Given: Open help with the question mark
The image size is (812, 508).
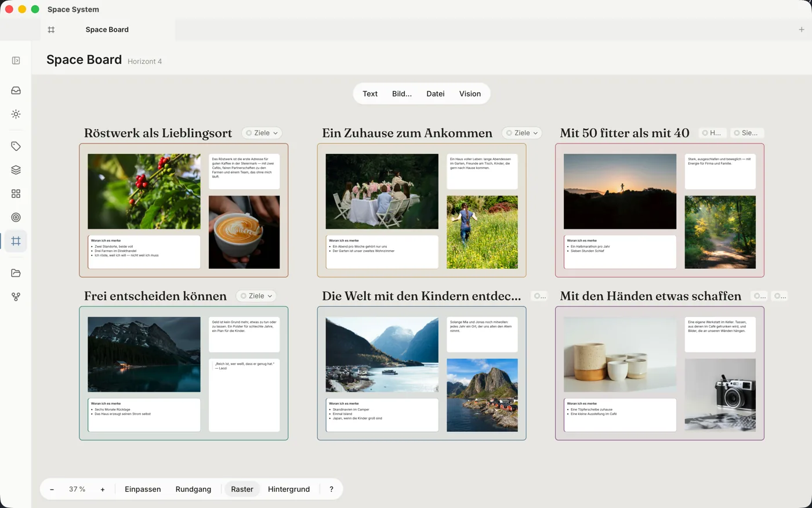Looking at the screenshot, I should click(x=331, y=489).
